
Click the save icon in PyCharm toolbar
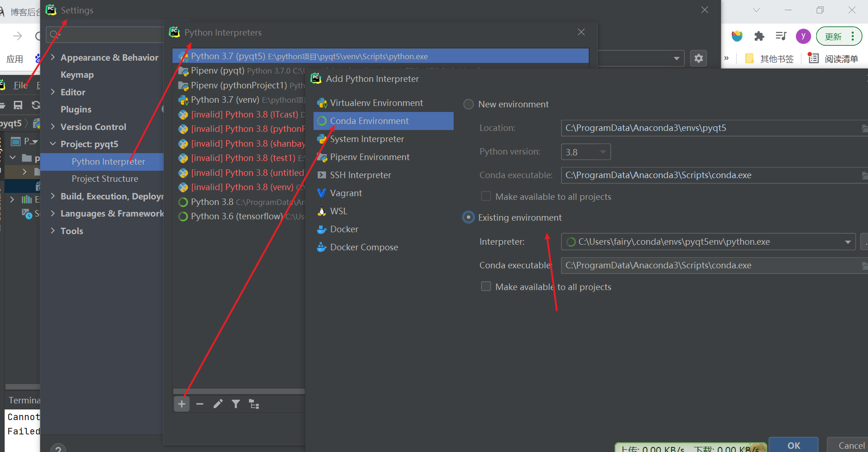point(18,105)
